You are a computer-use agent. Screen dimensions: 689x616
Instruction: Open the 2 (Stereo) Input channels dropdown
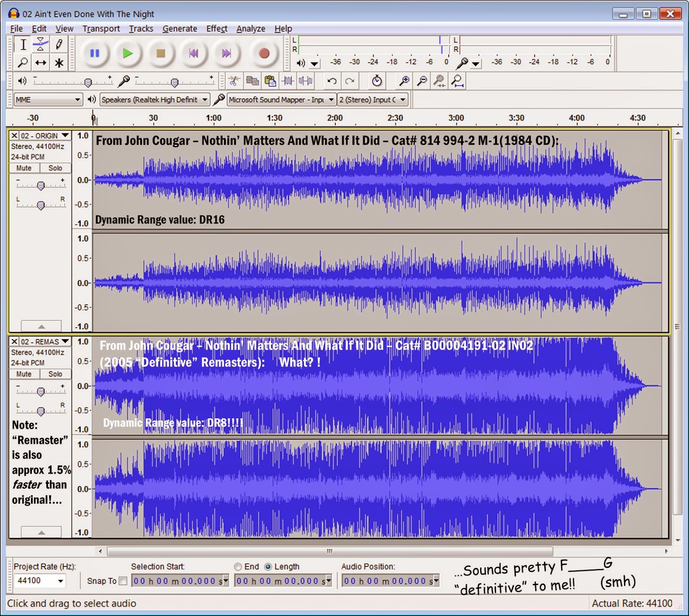372,100
